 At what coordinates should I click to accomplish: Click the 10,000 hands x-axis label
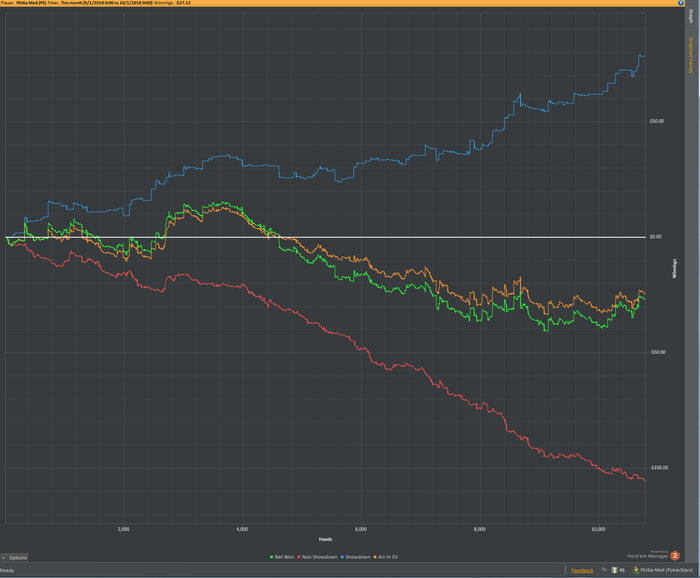coord(598,529)
